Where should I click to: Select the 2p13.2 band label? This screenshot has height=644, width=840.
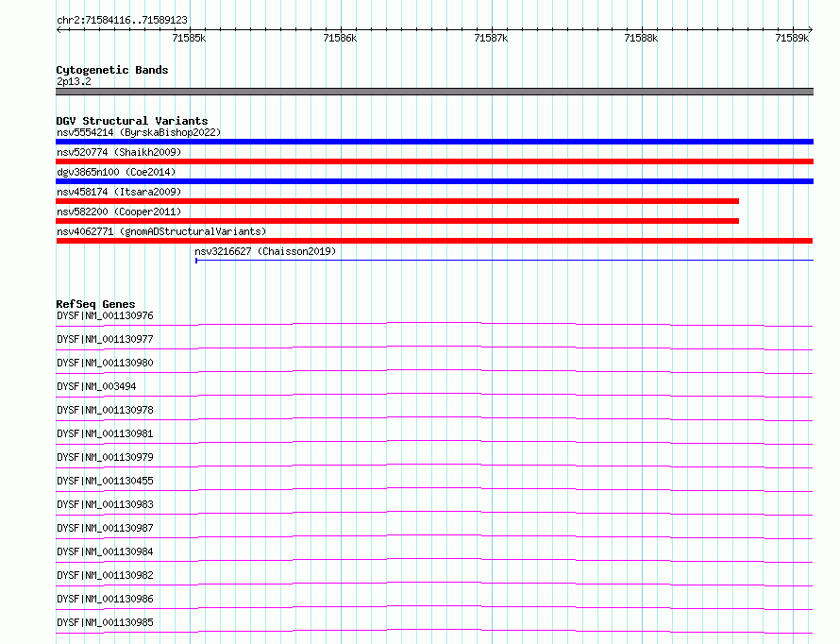(74, 81)
